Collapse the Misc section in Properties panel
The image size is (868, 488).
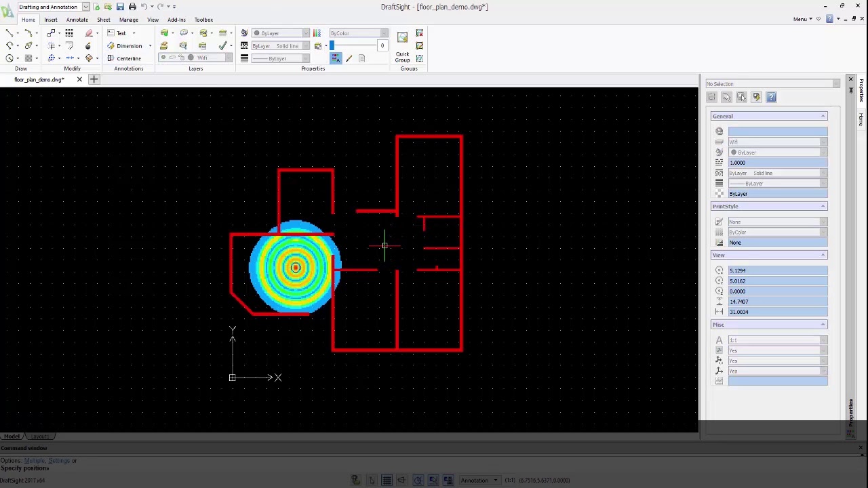pyautogui.click(x=823, y=325)
